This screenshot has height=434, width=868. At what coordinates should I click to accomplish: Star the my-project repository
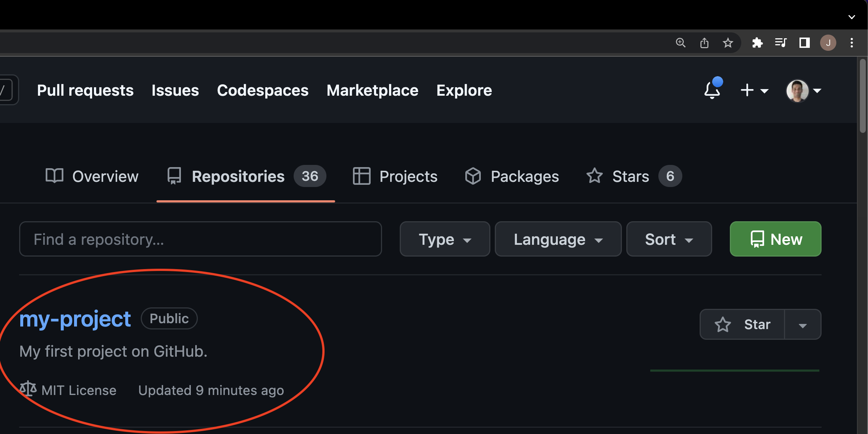pyautogui.click(x=742, y=324)
